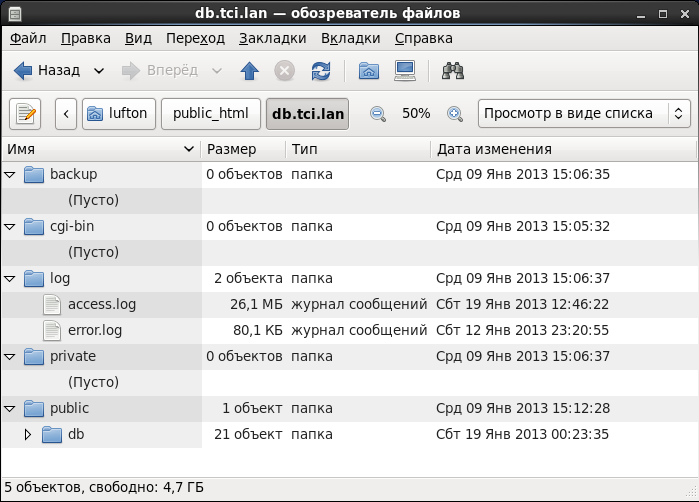The height and width of the screenshot is (502, 699).
Task: Reload the current folder
Action: coord(321,70)
